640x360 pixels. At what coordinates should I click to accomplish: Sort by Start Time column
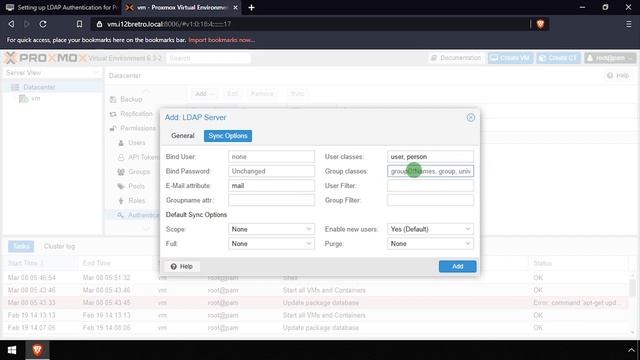point(41,263)
